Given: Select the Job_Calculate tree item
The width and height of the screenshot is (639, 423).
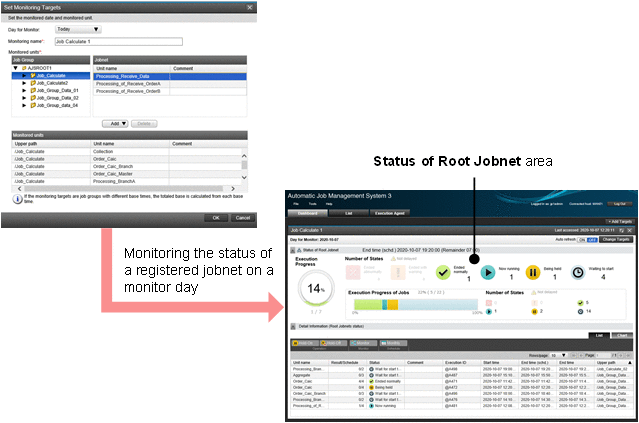Looking at the screenshot, I should coord(51,76).
